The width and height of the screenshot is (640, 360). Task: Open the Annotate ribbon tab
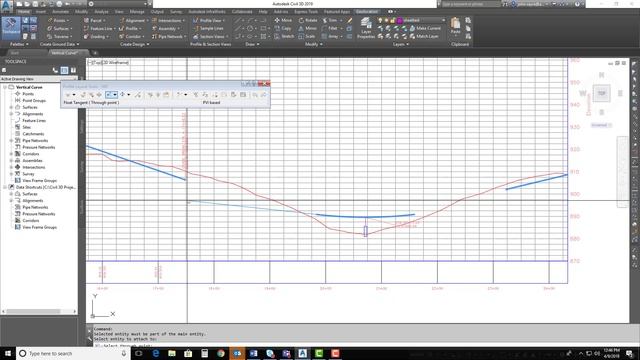60,12
